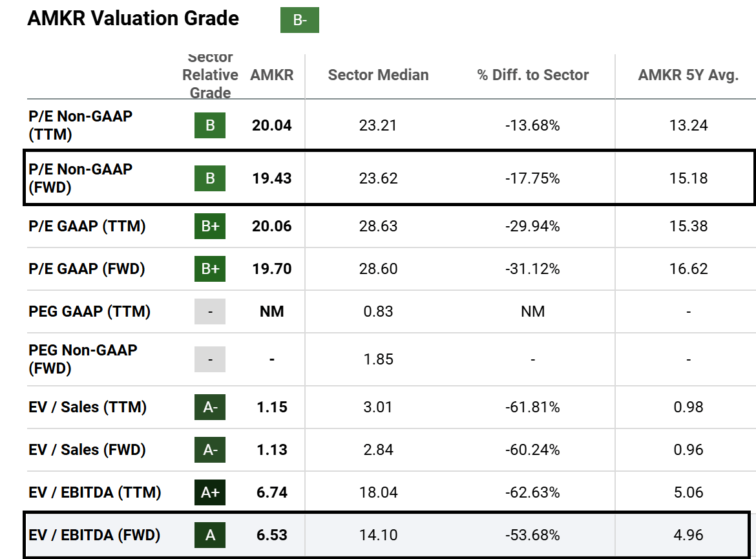Click the B grade badge for P/E Non-GAAP (FWD)

209,178
